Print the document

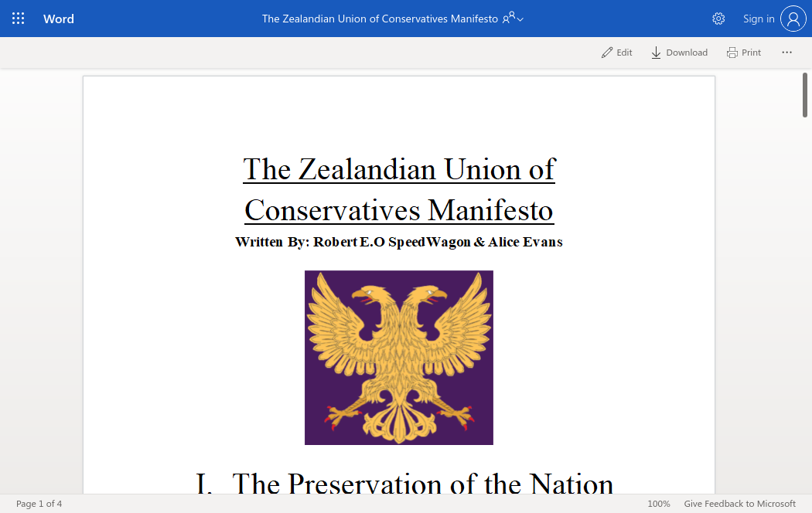point(744,53)
